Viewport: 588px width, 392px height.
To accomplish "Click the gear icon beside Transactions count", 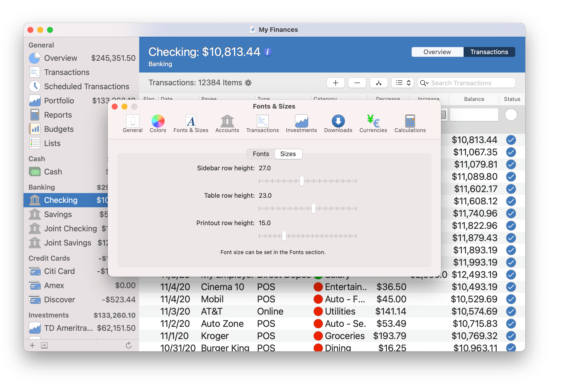I will pyautogui.click(x=248, y=83).
